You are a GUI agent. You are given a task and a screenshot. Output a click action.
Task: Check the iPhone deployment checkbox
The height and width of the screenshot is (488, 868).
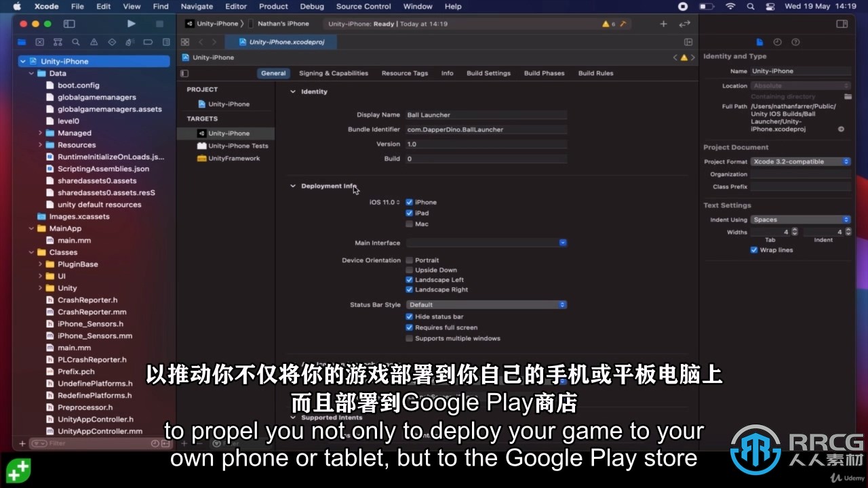[409, 202]
